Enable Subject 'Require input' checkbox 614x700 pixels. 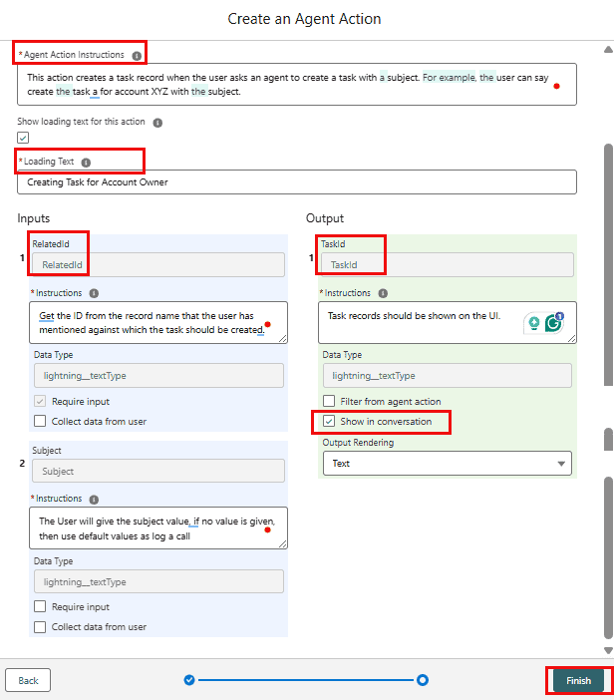[40, 606]
